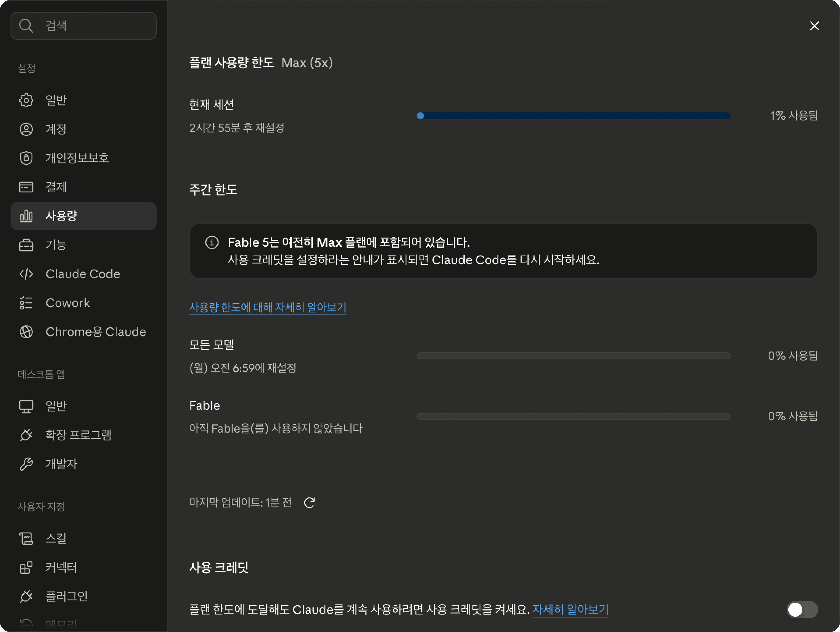
Task: Click the Fable weekly usage bar
Action: click(574, 417)
